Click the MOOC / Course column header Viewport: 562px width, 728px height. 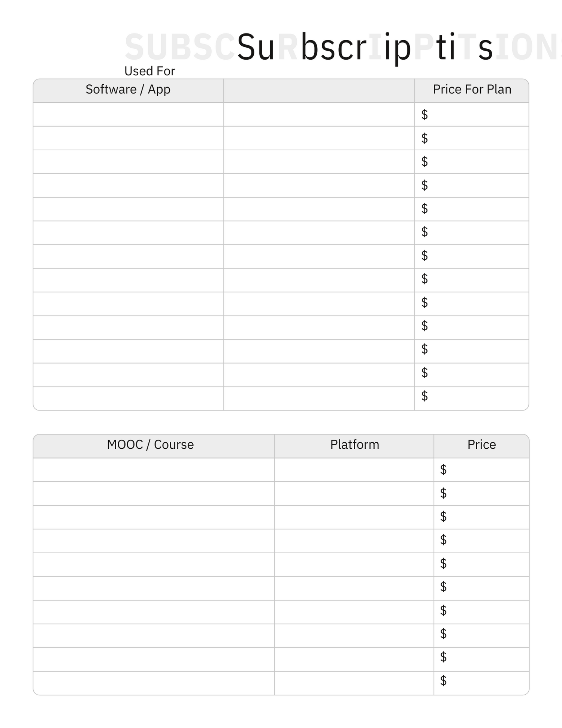pyautogui.click(x=150, y=445)
